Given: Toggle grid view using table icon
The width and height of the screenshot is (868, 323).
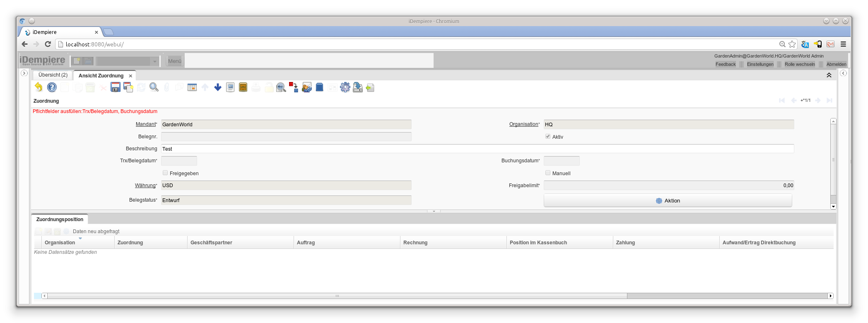Looking at the screenshot, I should coord(192,87).
